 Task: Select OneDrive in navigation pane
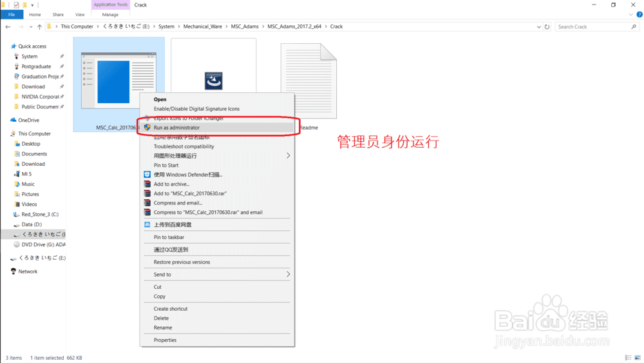pos(28,120)
